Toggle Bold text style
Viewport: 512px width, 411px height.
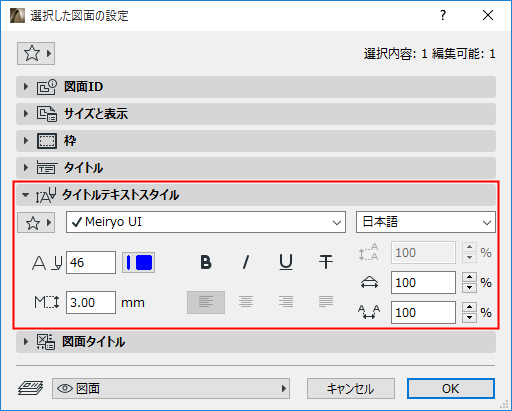click(206, 262)
